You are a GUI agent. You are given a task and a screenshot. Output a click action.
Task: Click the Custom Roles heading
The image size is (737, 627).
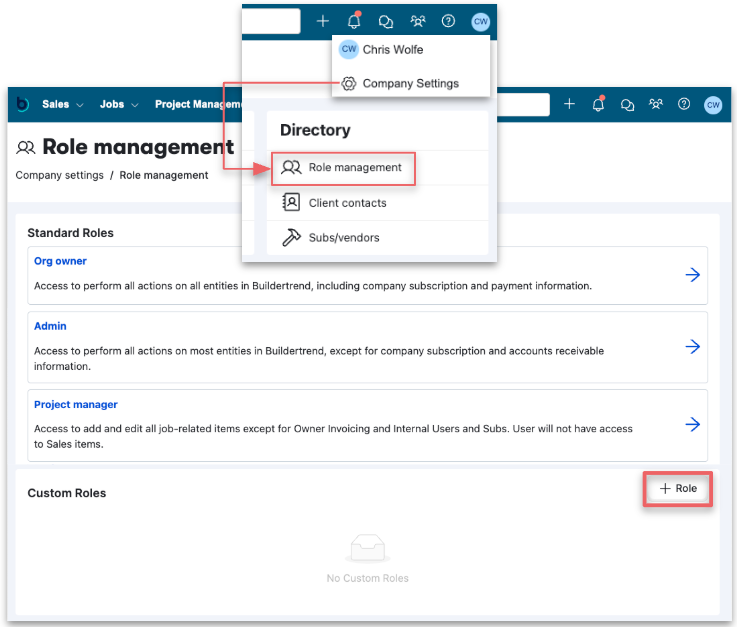tap(67, 494)
